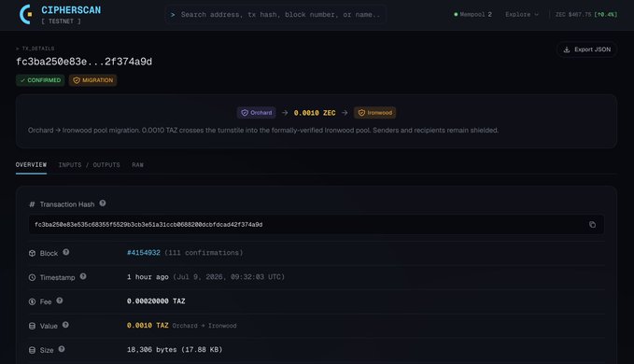
Task: Click the Timestamp clock icon
Action: [32, 277]
